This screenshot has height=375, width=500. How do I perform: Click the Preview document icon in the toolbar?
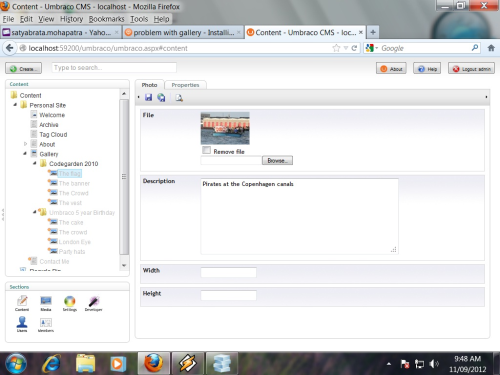coord(179,97)
